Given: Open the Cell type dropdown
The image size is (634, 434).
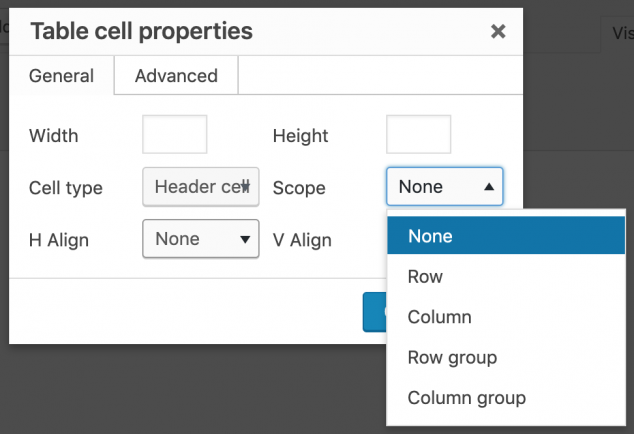Looking at the screenshot, I should [x=201, y=187].
